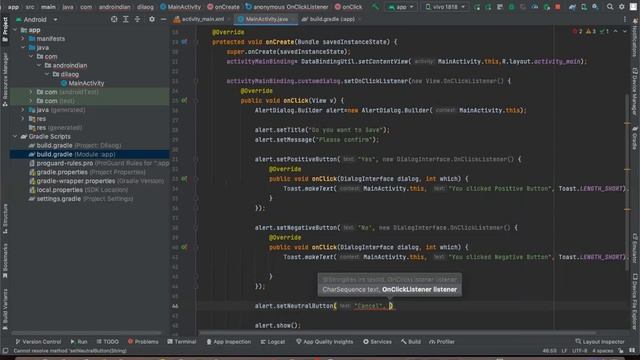Jump to next highlighted error arrow
The image size is (640, 360).
point(624,31)
